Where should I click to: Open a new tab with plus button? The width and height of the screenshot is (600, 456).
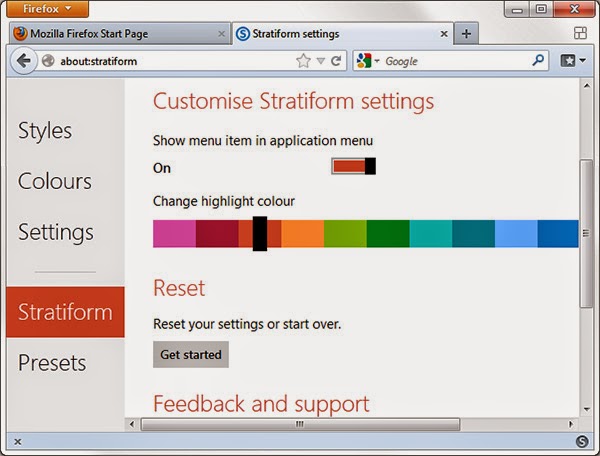tap(466, 34)
